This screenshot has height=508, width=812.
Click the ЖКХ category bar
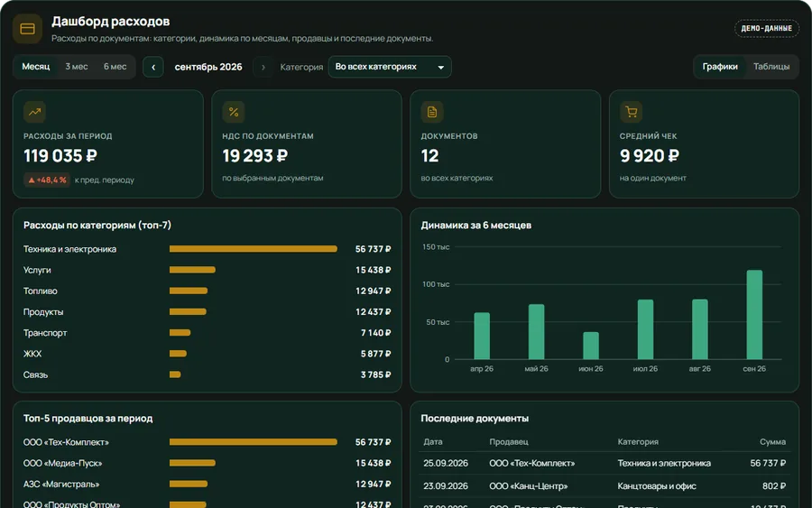(x=178, y=354)
